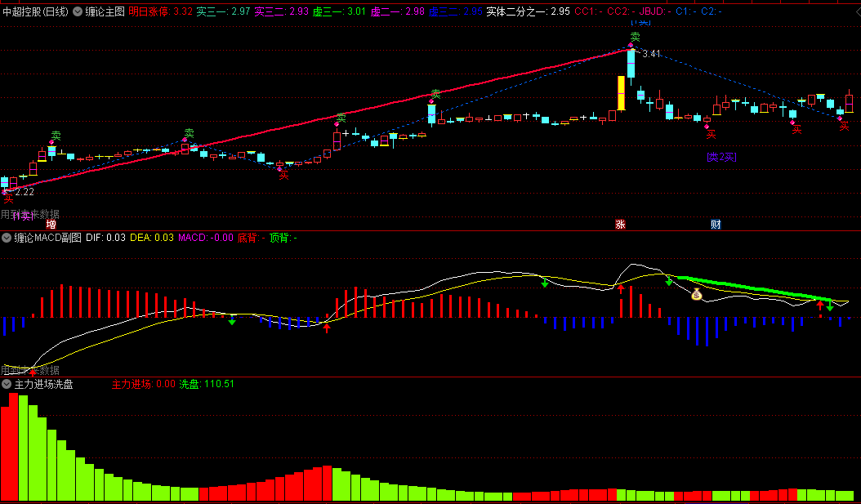Screen dimensions: 861x504
Task: Click the 顶背 readout
Action: pyautogui.click(x=283, y=238)
